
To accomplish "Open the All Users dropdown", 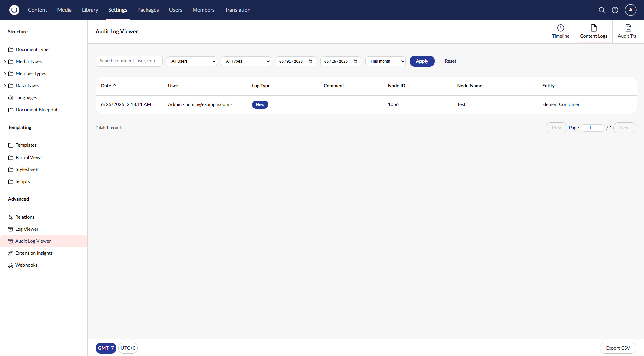I will tap(192, 61).
